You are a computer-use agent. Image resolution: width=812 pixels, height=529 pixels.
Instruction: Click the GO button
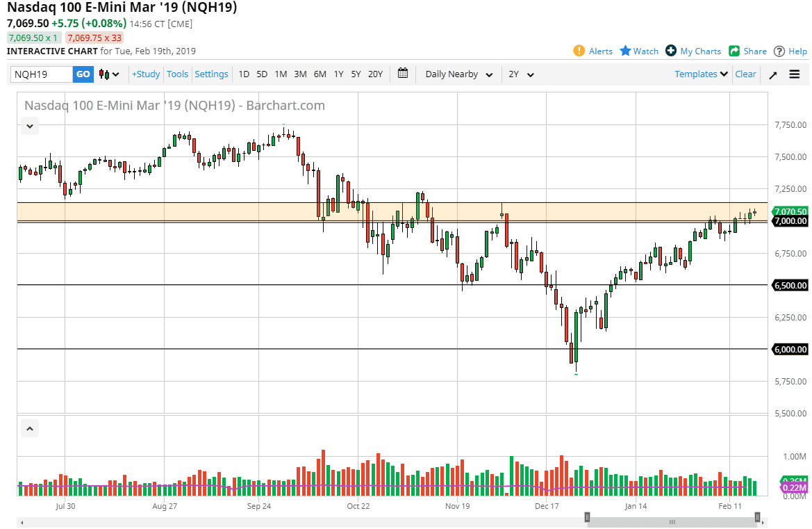pos(83,74)
